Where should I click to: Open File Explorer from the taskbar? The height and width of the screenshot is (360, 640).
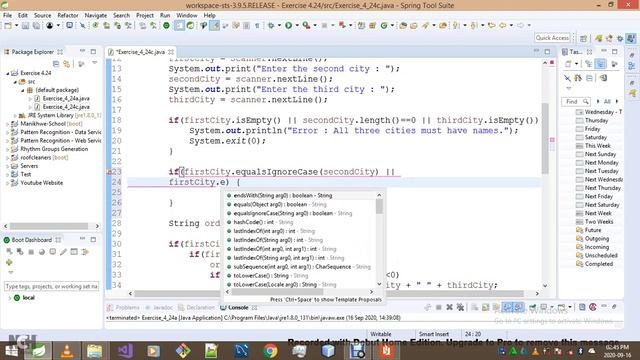pos(95,351)
